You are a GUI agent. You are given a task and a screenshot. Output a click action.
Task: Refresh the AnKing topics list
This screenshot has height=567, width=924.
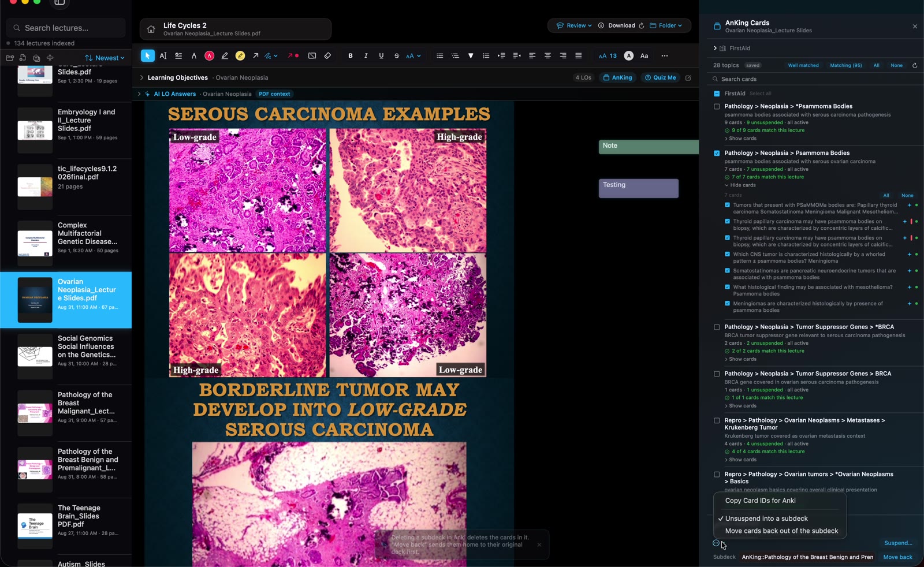[915, 65]
